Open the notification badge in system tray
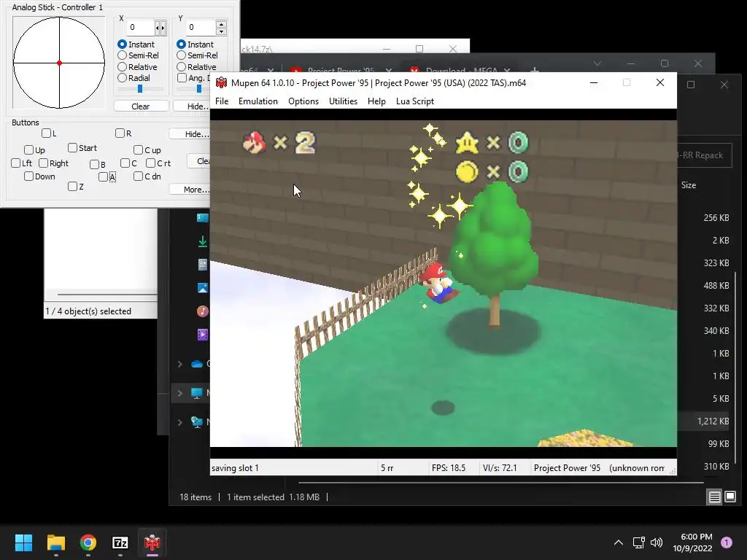 pyautogui.click(x=727, y=542)
